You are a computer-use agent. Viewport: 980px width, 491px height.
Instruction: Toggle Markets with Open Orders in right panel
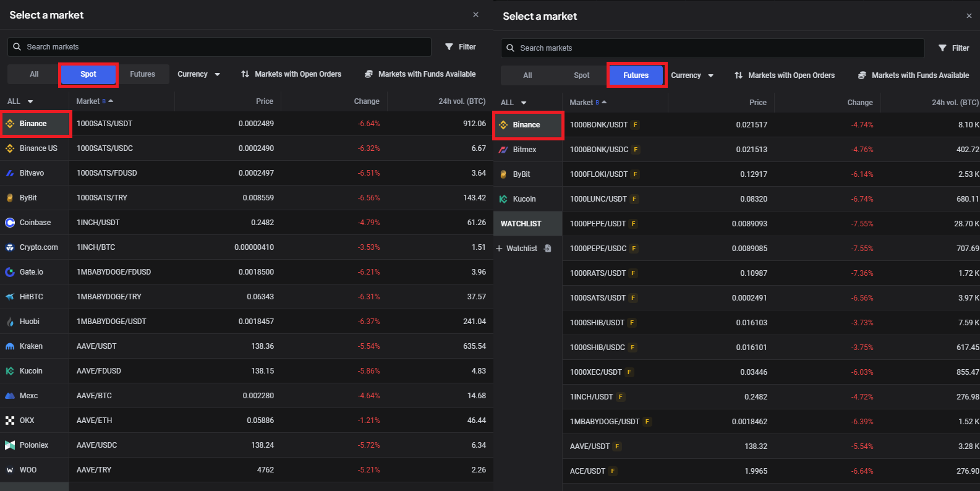[785, 75]
